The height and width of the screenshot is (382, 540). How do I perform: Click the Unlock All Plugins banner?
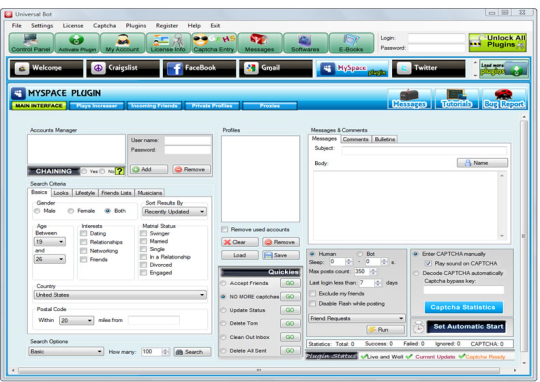498,42
